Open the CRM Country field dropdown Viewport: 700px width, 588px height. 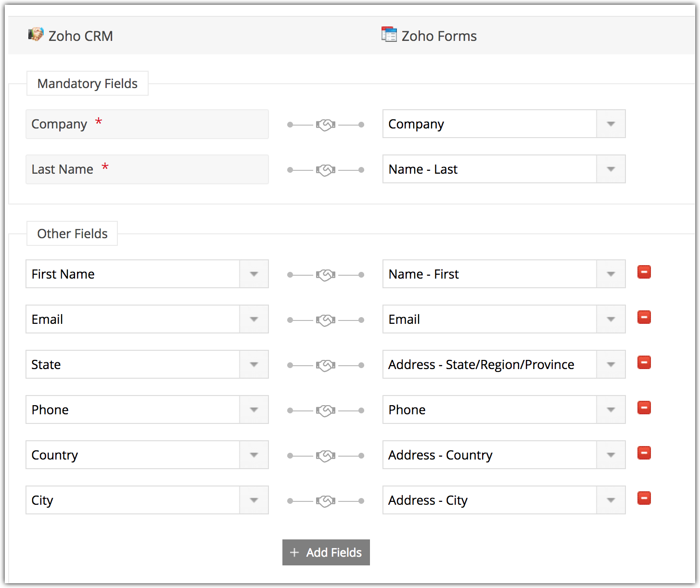coord(254,455)
